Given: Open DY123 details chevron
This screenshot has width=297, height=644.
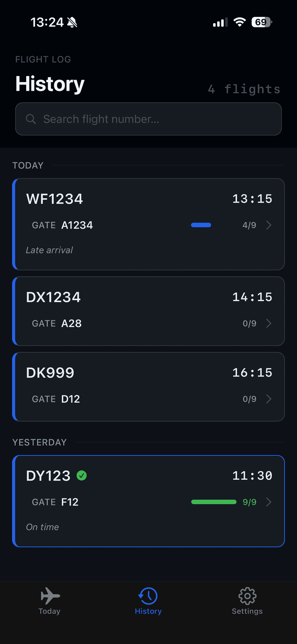Looking at the screenshot, I should (269, 502).
